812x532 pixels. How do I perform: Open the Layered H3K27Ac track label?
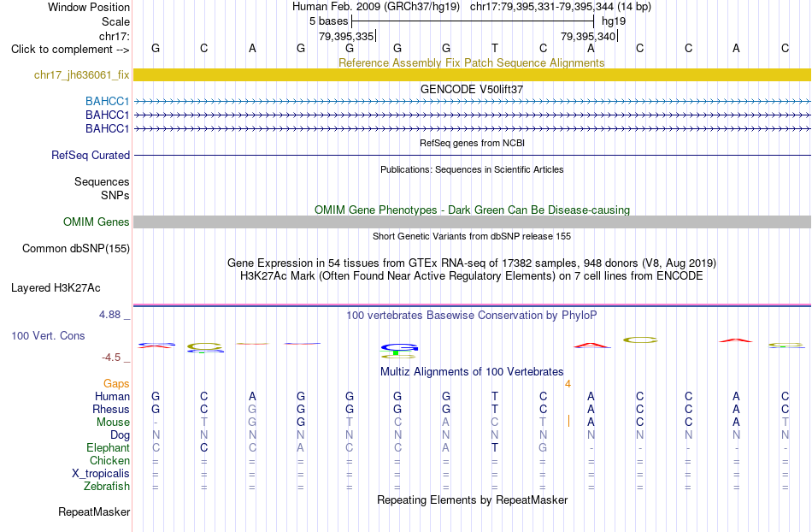56,288
